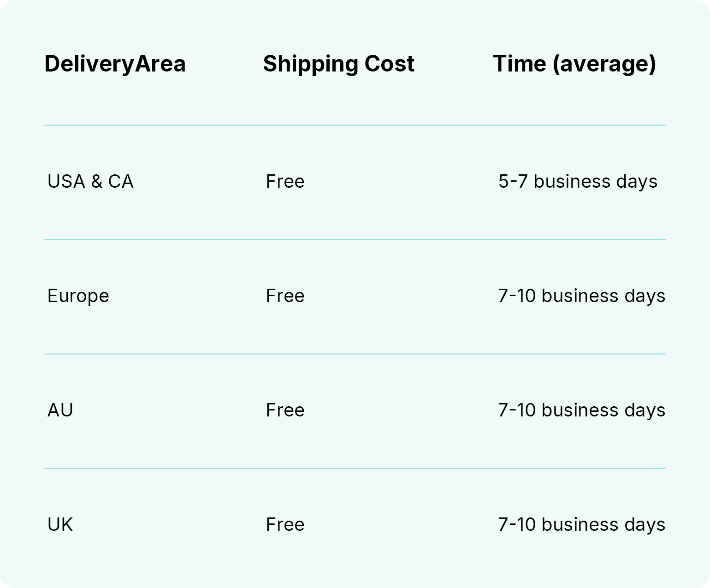Select the AU delivery area cell
The height and width of the screenshot is (588, 710).
(x=60, y=410)
